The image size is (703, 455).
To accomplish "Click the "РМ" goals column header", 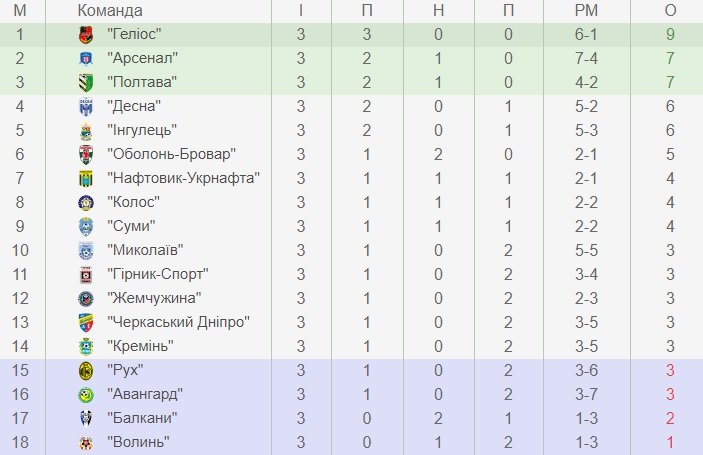I will (586, 10).
